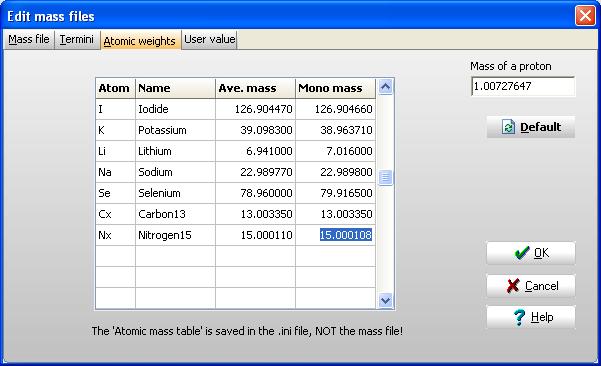Confirm changes with OK button
This screenshot has width=601, height=366.
pos(531,253)
